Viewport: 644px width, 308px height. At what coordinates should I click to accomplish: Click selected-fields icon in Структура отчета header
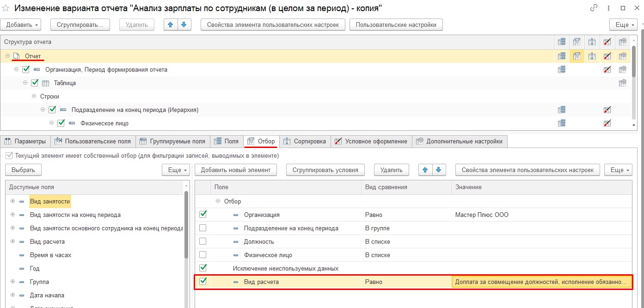click(x=562, y=42)
